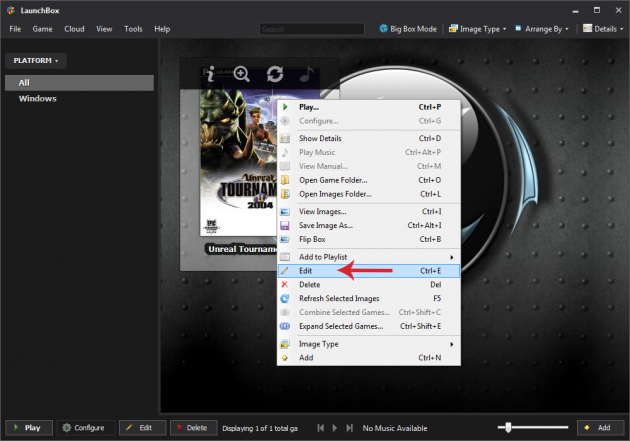Open the Image Type dropdown in toolbar
The image size is (630, 441).
477,29
